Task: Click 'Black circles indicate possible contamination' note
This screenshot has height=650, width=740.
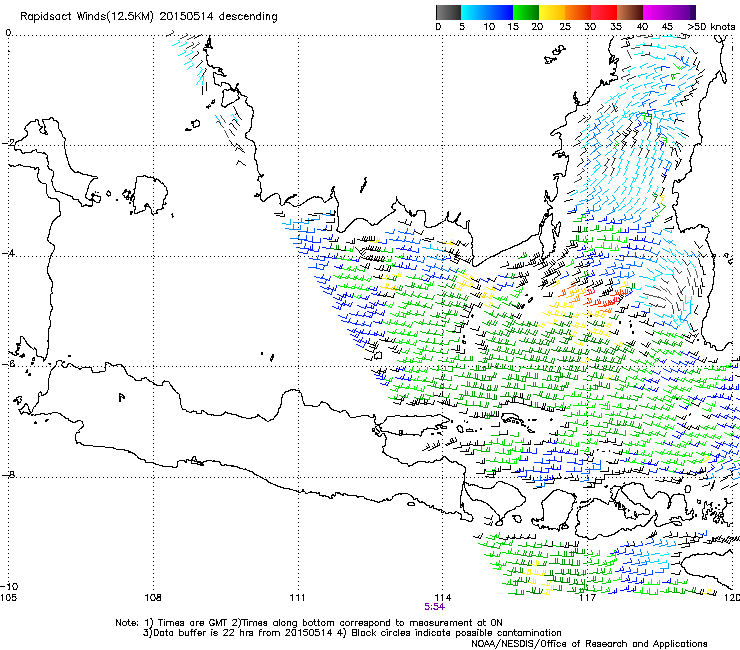Action: (456, 633)
